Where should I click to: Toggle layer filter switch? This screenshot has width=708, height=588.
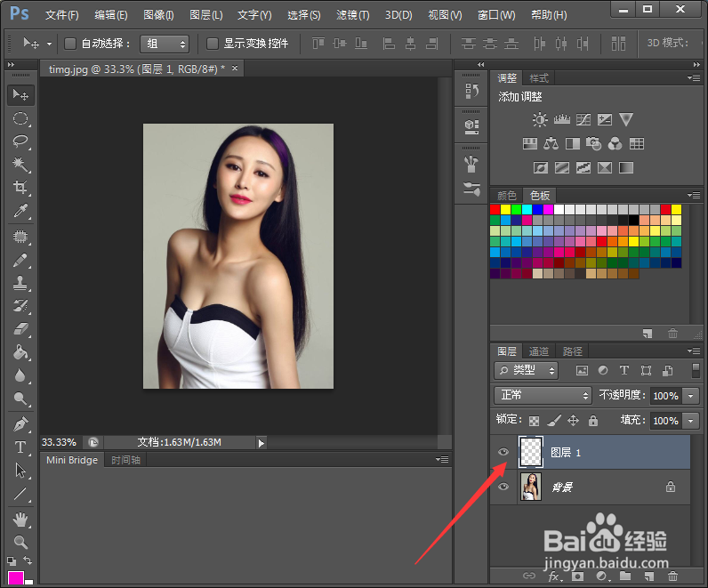point(696,370)
